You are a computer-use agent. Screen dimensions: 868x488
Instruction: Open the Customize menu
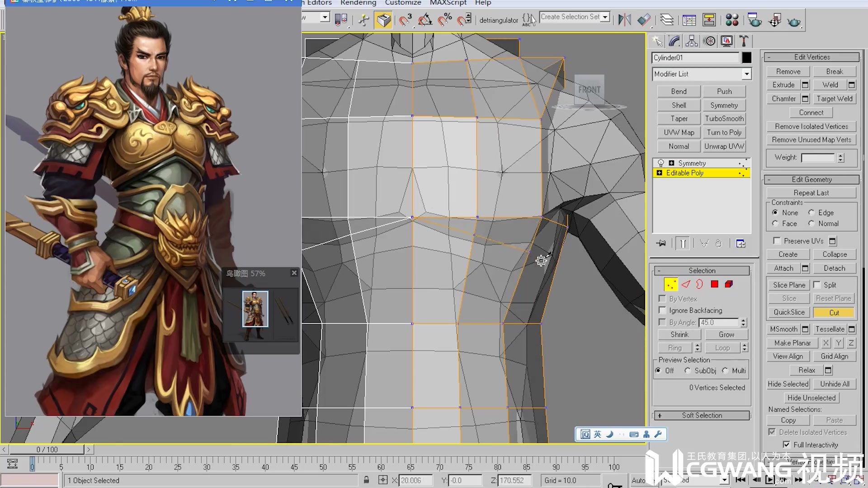[403, 3]
